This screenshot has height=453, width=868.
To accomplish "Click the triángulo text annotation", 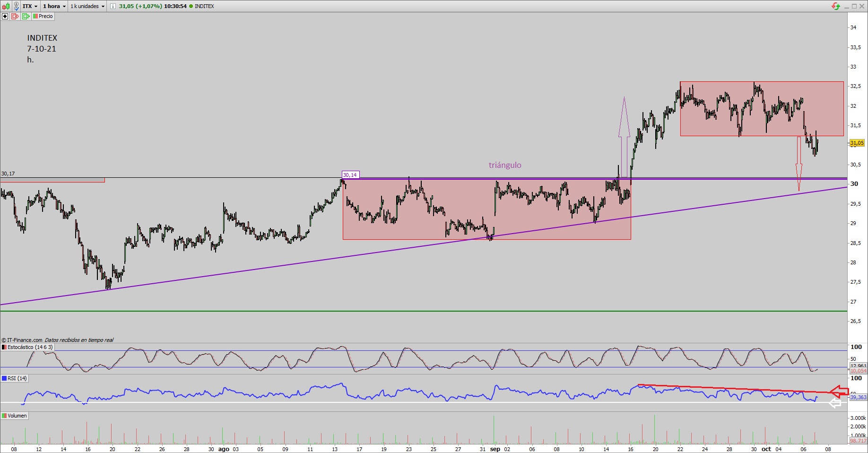I will pyautogui.click(x=505, y=165).
